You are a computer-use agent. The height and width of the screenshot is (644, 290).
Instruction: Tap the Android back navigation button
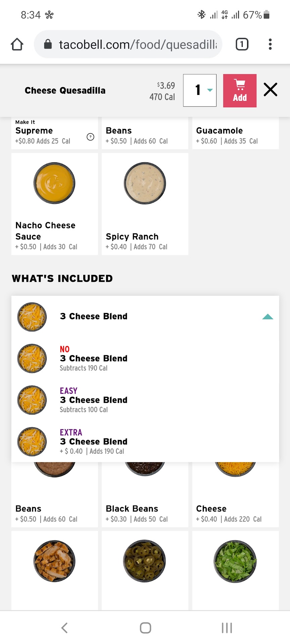click(x=64, y=628)
